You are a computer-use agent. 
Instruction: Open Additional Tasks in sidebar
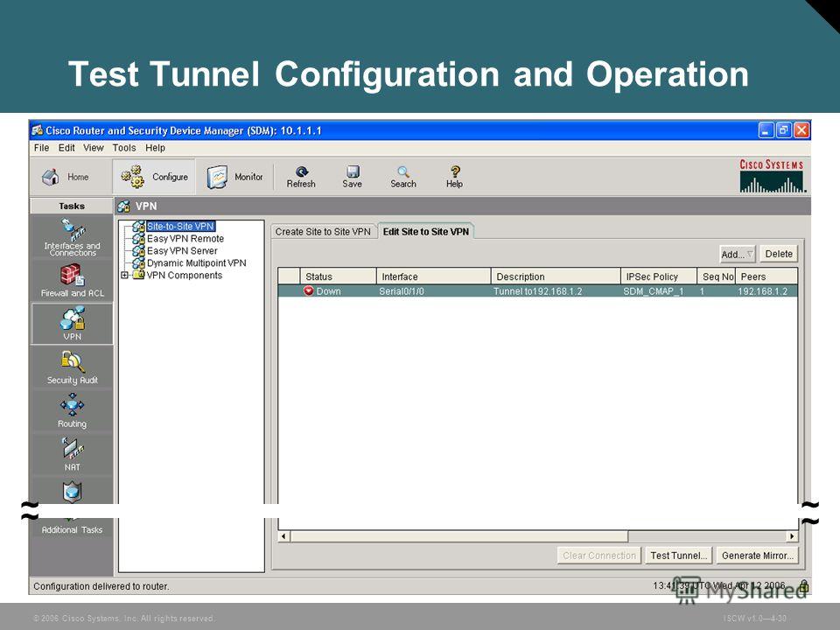pyautogui.click(x=73, y=529)
